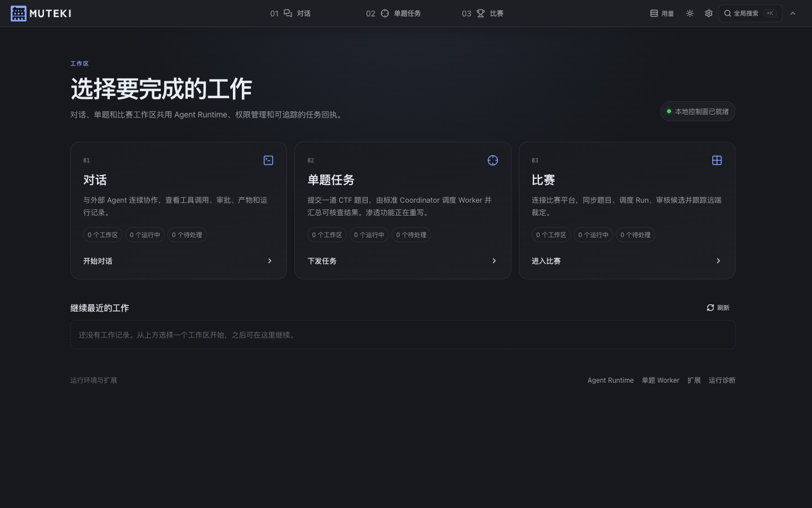Click the terminal icon on 对话 card

[x=268, y=160]
